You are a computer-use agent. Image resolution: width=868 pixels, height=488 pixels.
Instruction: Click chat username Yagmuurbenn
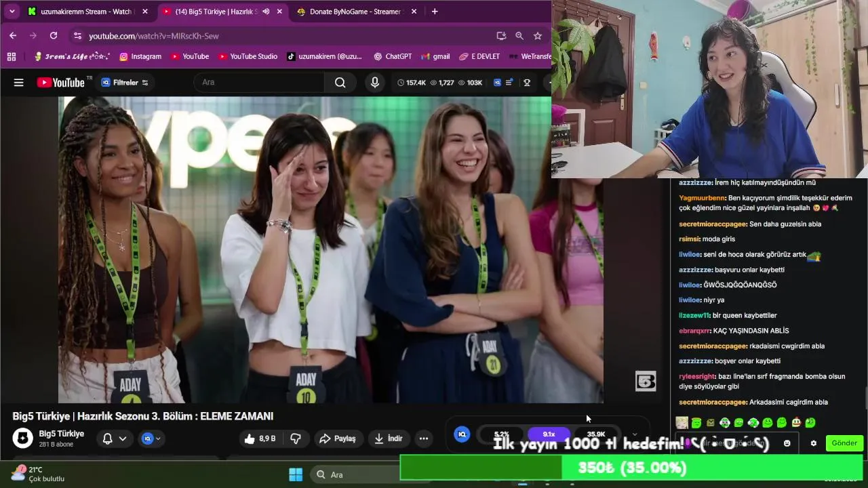[702, 198]
